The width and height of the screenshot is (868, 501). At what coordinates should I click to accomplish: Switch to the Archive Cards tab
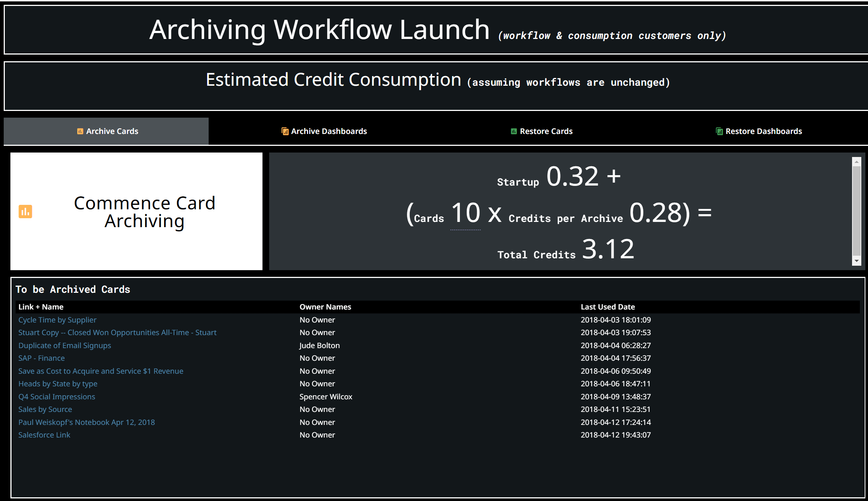(x=106, y=131)
